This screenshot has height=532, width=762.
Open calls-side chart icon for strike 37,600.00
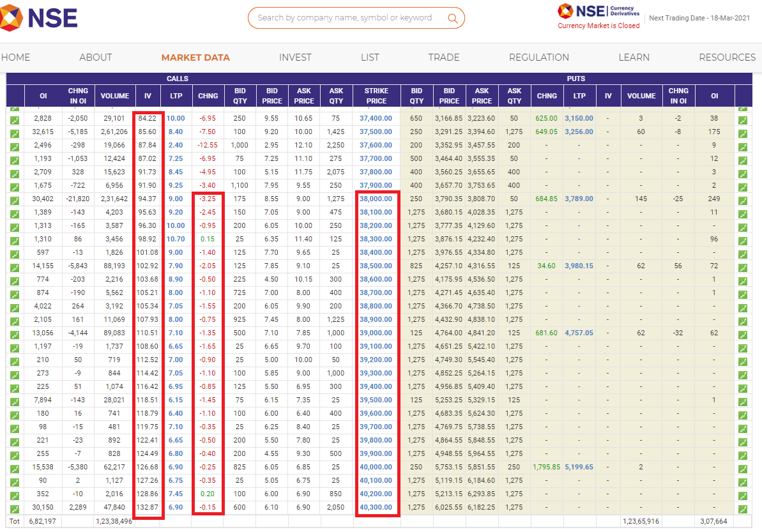click(15, 147)
